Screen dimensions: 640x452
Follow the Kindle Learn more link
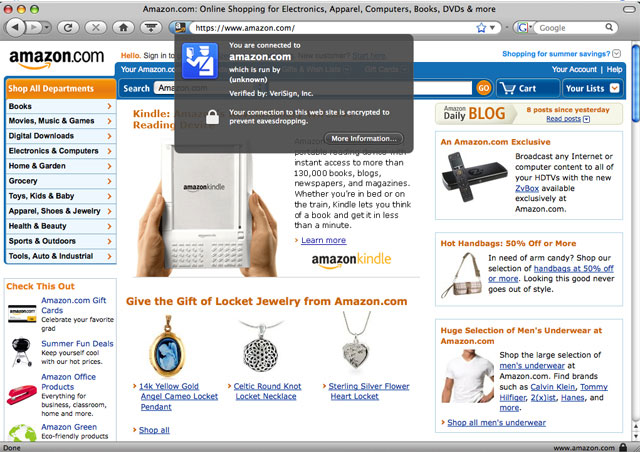[323, 240]
